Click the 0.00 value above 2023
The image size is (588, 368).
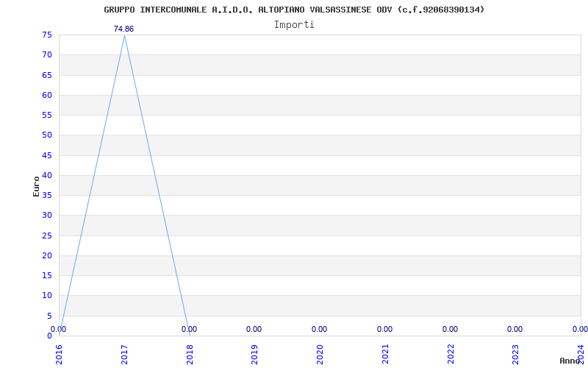point(514,329)
